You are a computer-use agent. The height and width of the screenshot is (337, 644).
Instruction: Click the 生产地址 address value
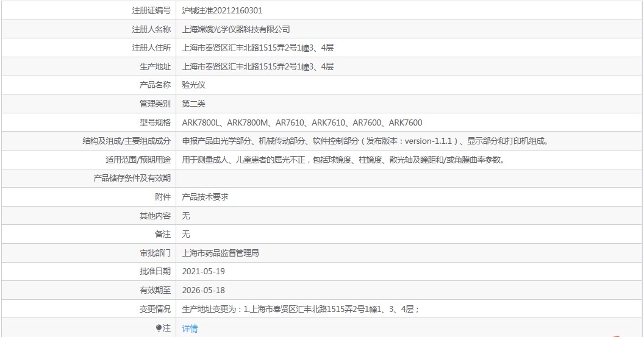[x=258, y=66]
